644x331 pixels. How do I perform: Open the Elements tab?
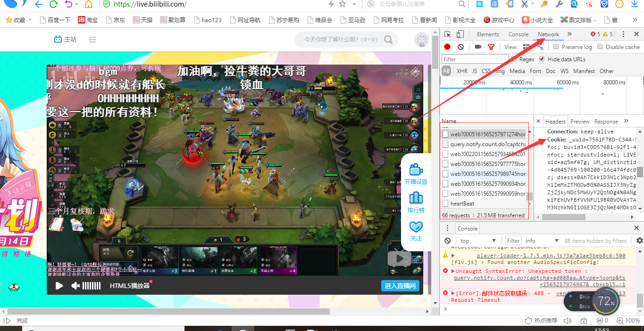488,34
